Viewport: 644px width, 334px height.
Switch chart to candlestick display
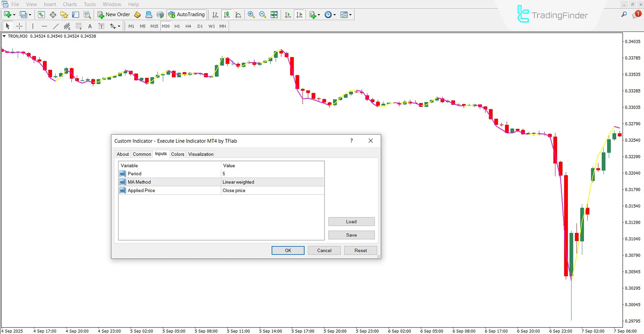click(227, 14)
